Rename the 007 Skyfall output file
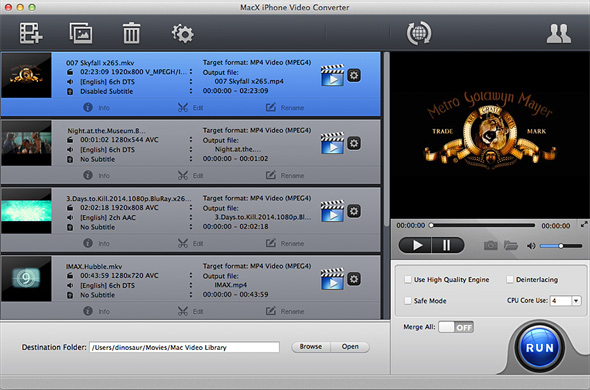The height and width of the screenshot is (390, 590). 285,108
